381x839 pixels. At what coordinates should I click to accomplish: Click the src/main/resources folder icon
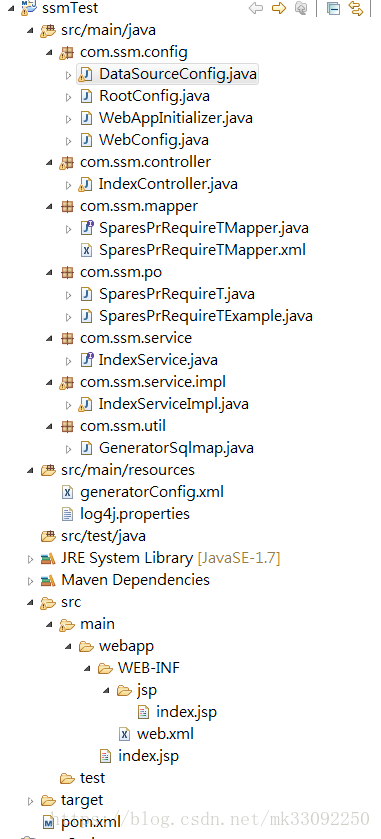48,470
